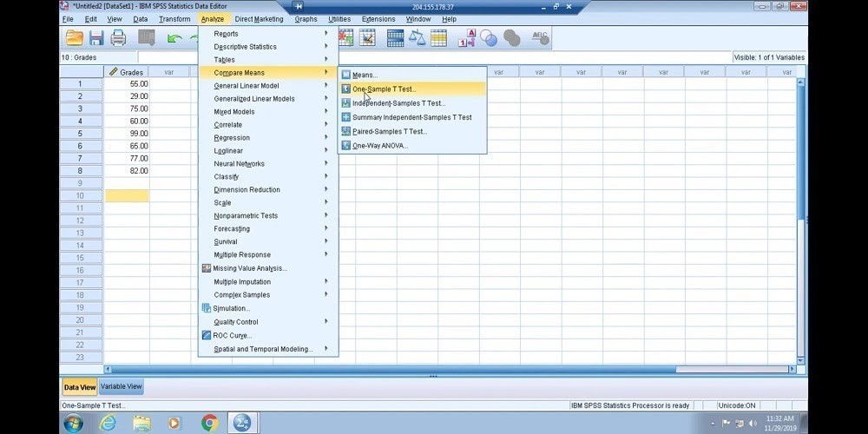Screen dimensions: 868x434
Task: Open the Graphs menu
Action: click(x=306, y=19)
